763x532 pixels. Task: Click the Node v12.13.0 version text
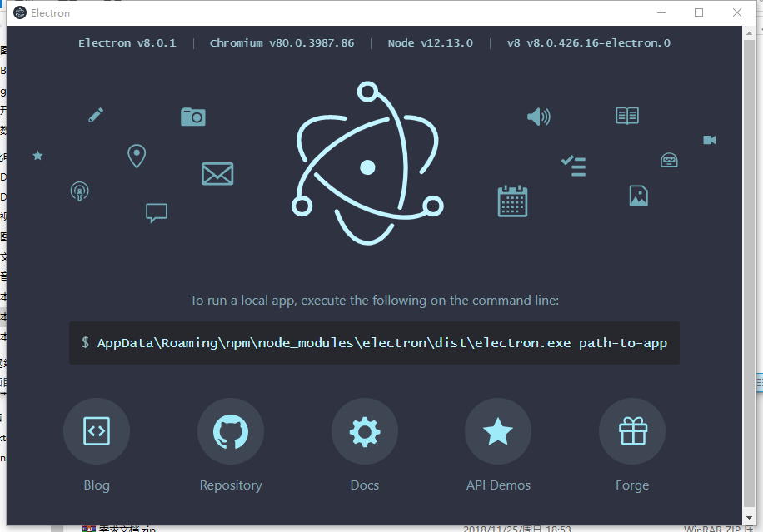pos(430,42)
